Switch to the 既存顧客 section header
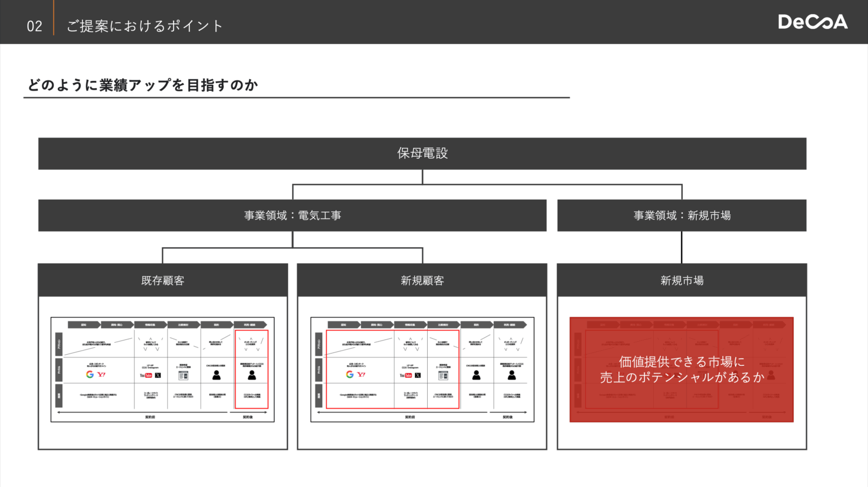The image size is (868, 487). tap(163, 279)
